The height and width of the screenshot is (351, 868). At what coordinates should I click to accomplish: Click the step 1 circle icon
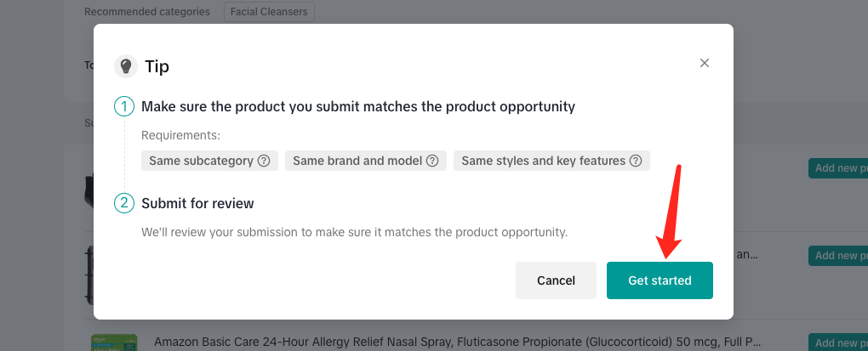coord(124,107)
